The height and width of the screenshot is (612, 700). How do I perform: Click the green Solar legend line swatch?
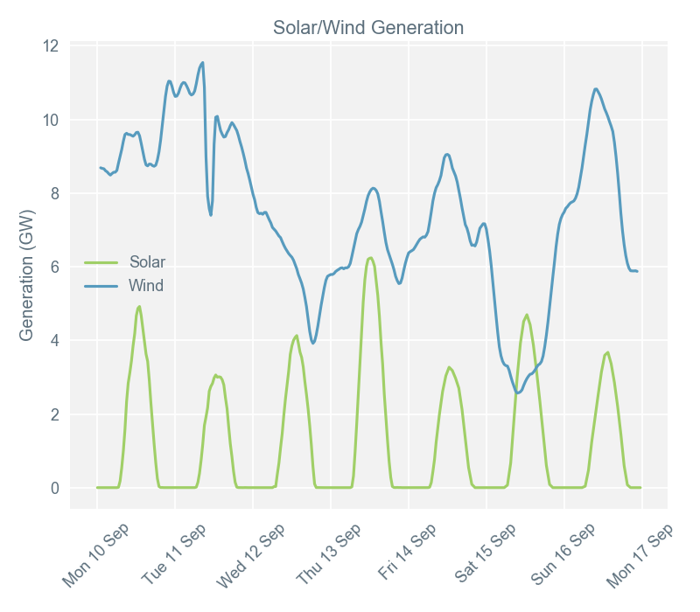point(101,262)
